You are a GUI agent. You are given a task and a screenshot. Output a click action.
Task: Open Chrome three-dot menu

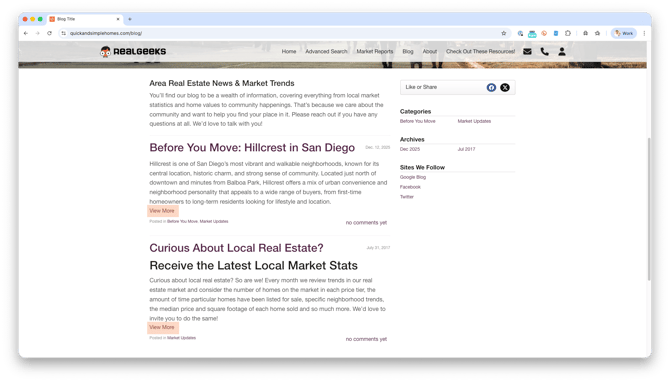pyautogui.click(x=644, y=33)
